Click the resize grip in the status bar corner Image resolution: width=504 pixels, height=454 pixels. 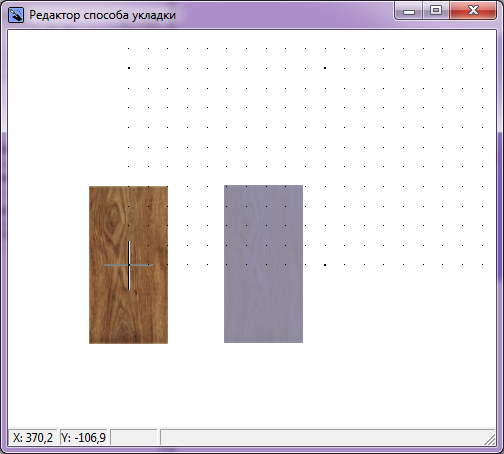490,439
